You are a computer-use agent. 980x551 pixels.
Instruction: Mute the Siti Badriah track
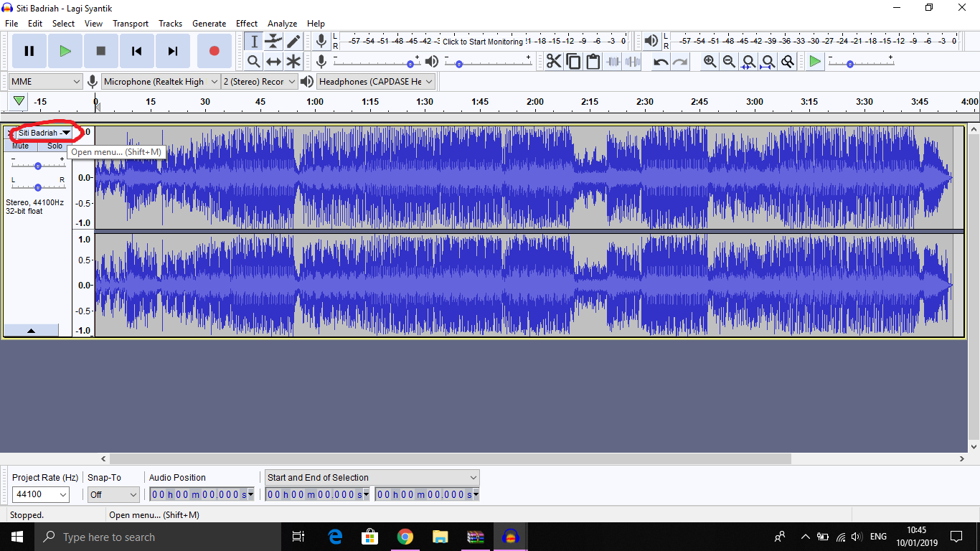pyautogui.click(x=21, y=146)
